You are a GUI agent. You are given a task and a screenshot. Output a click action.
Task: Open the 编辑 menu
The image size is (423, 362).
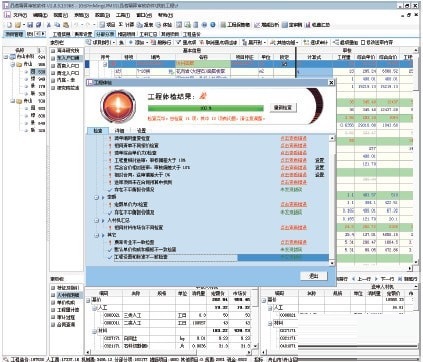pyautogui.click(x=40, y=15)
